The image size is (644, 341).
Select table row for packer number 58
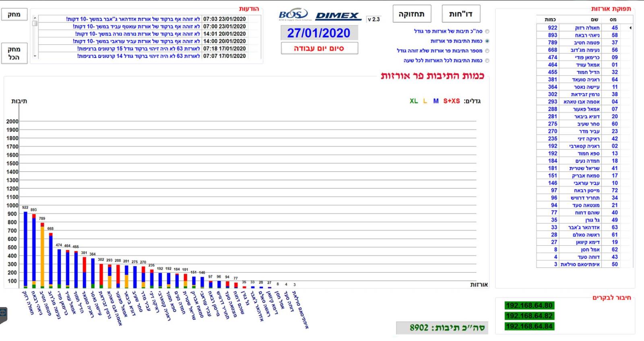pyautogui.click(x=584, y=35)
